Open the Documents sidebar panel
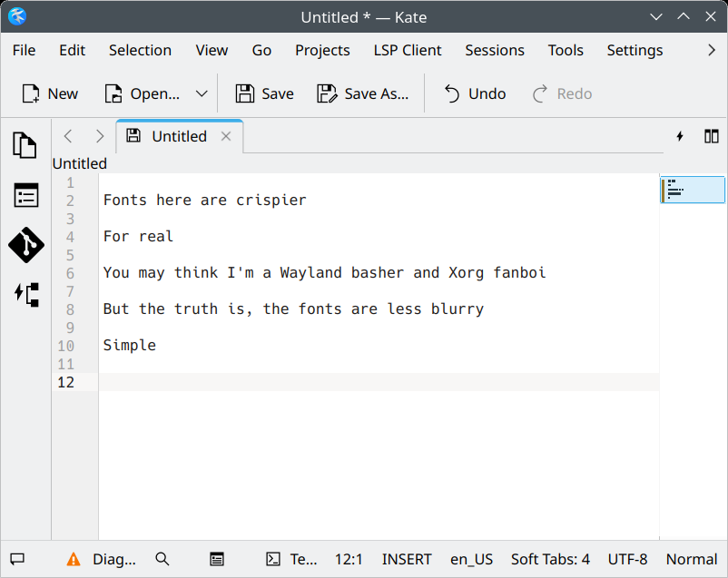The image size is (728, 578). tap(25, 145)
